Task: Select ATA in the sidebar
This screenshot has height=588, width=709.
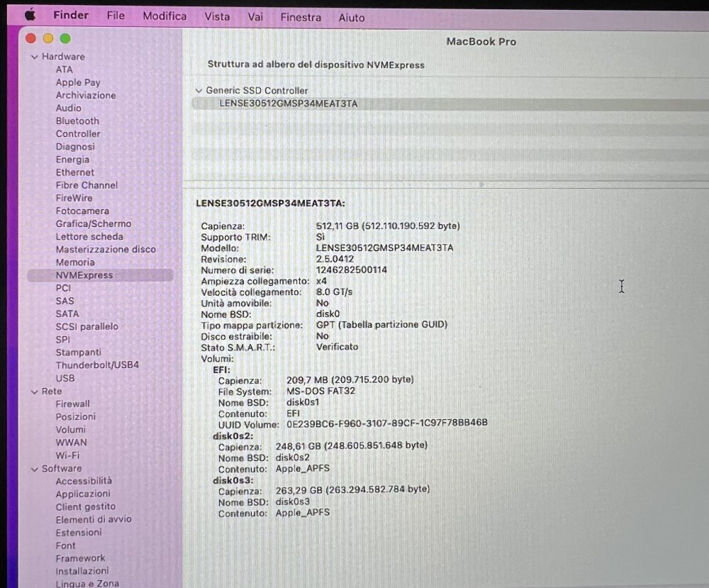Action: pyautogui.click(x=65, y=70)
